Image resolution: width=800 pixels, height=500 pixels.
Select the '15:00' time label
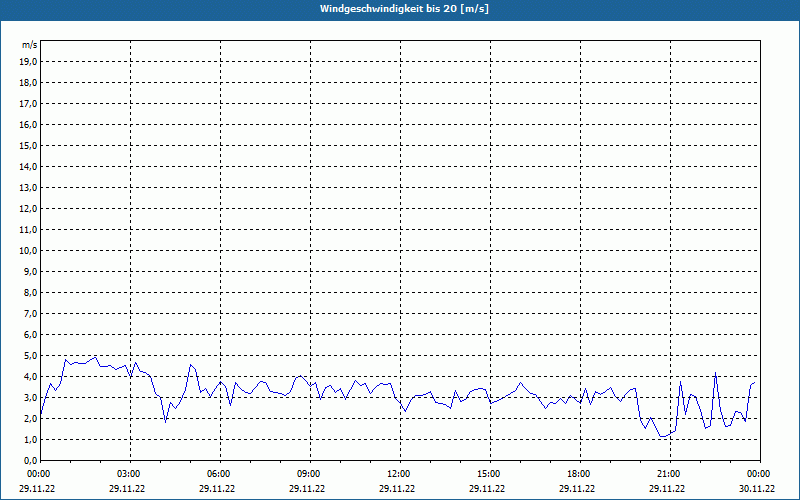490,474
